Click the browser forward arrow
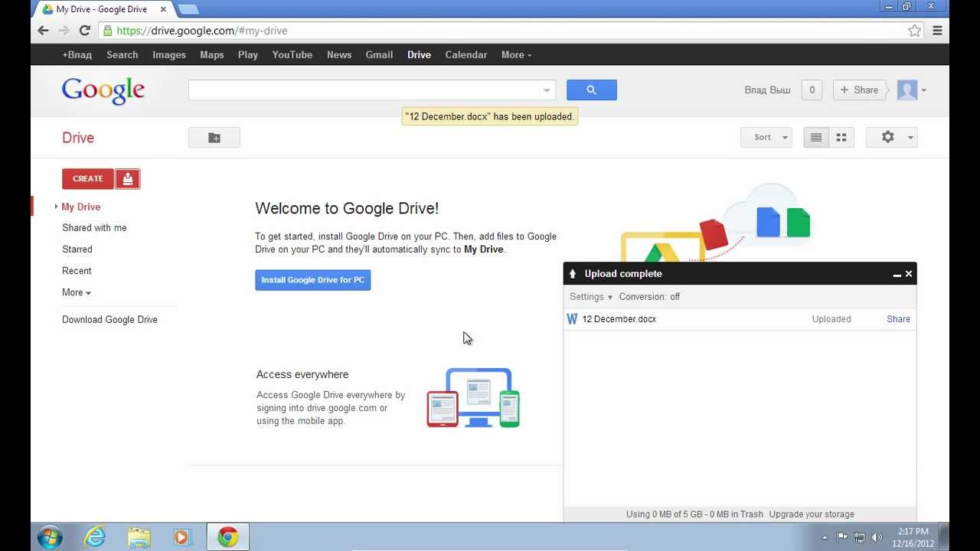Screen dimensions: 980x551 [64, 31]
